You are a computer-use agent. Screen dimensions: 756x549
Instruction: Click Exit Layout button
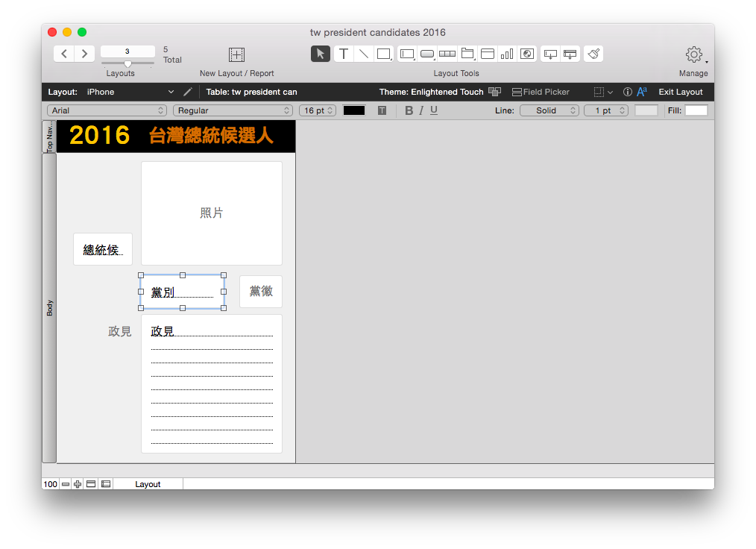tap(681, 92)
